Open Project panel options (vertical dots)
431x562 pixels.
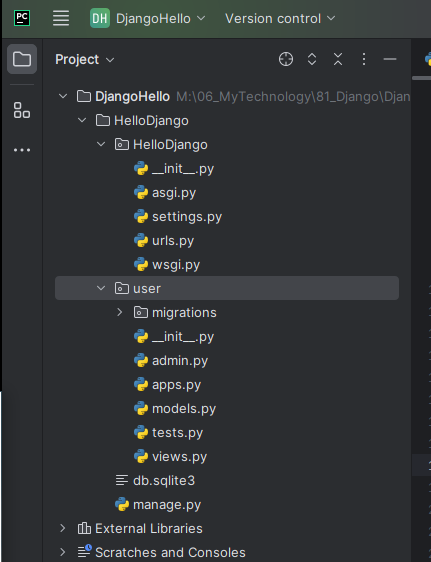(364, 59)
